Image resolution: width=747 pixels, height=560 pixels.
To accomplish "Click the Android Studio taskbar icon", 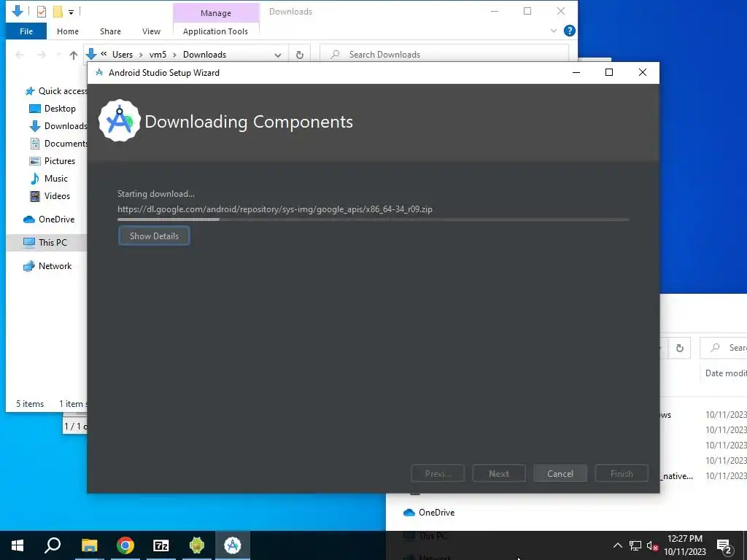I will 233,545.
